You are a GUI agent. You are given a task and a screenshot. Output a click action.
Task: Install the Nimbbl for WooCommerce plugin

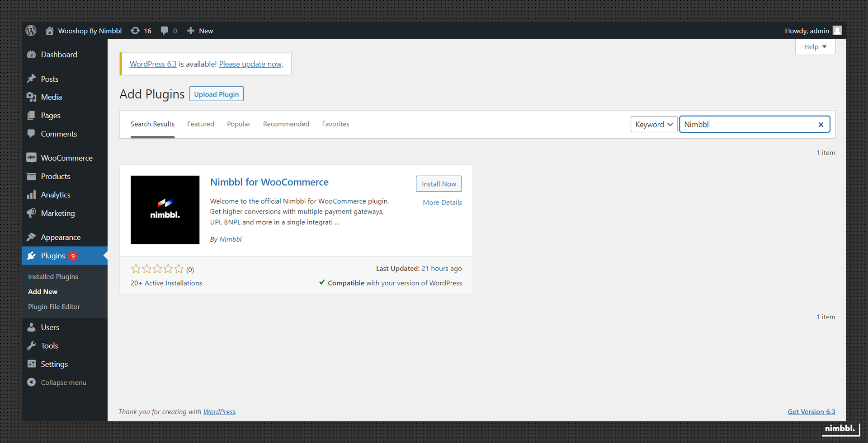[439, 184]
